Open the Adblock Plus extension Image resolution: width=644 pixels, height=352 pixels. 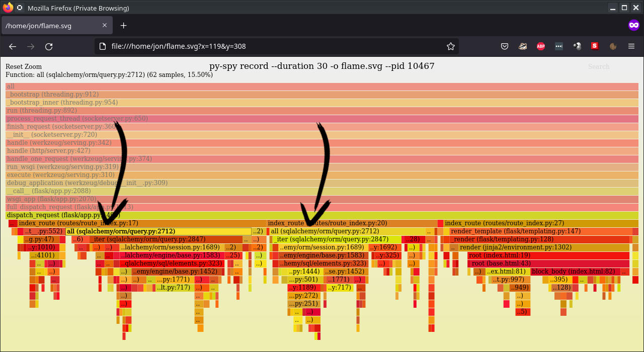tap(541, 46)
